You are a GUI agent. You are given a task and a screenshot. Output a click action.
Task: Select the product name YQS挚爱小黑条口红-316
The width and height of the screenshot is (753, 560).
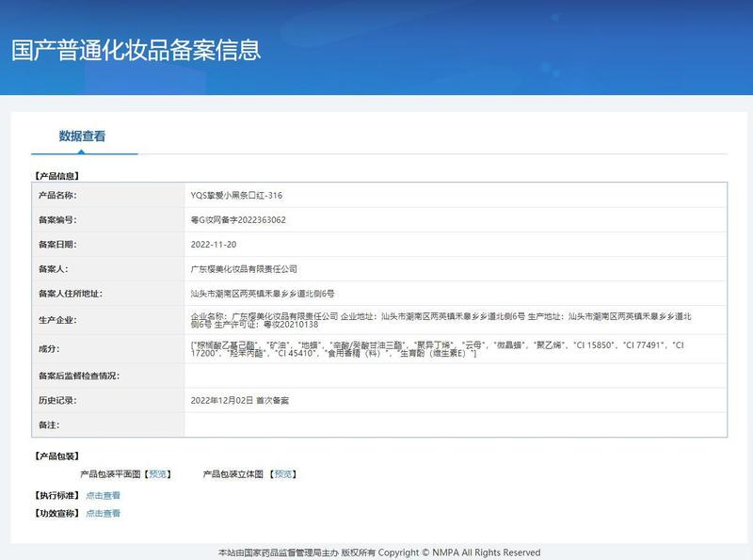point(236,196)
